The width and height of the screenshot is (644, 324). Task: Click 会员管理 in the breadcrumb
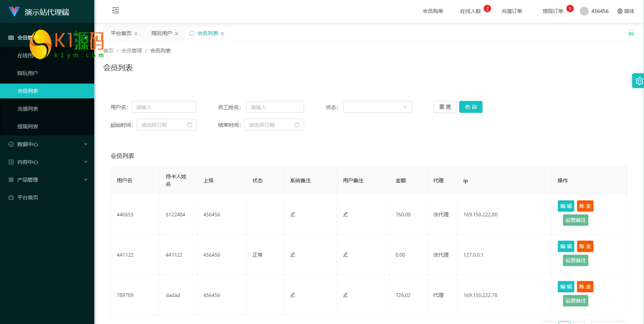[132, 51]
